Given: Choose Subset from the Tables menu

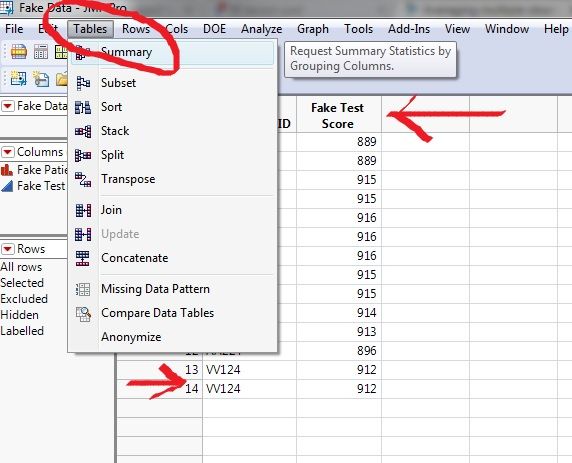Looking at the screenshot, I should 172,83.
